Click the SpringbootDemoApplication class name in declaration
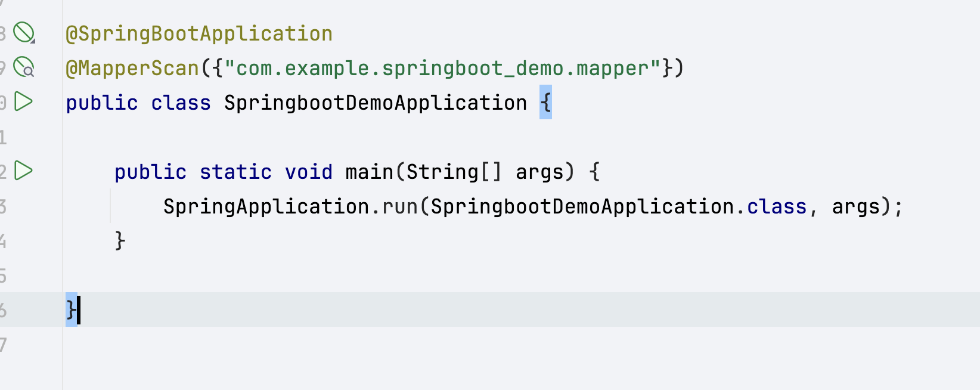Image resolution: width=980 pixels, height=390 pixels. tap(376, 103)
